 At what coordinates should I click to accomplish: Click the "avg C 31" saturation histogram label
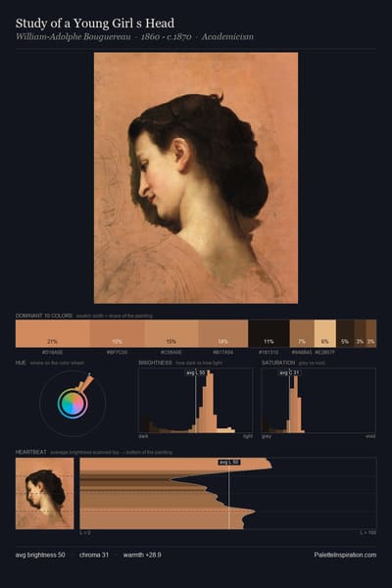point(290,372)
